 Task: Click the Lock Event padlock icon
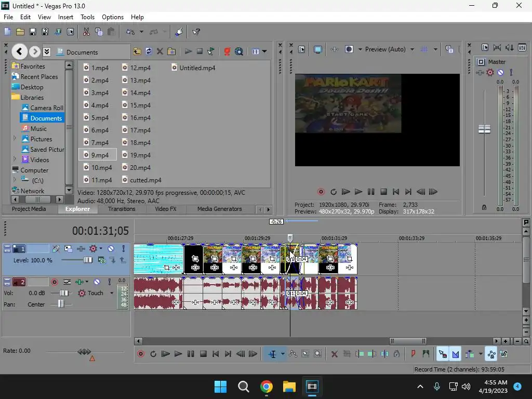tap(396, 354)
